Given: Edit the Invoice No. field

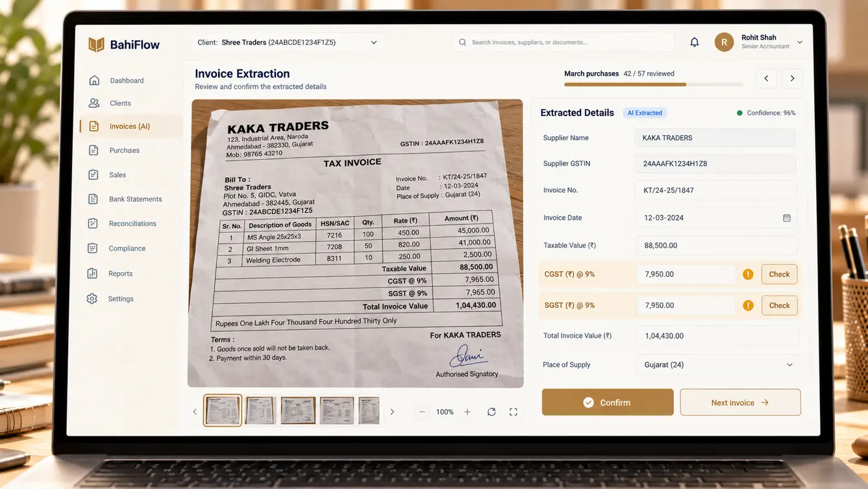Looking at the screenshot, I should 715,190.
